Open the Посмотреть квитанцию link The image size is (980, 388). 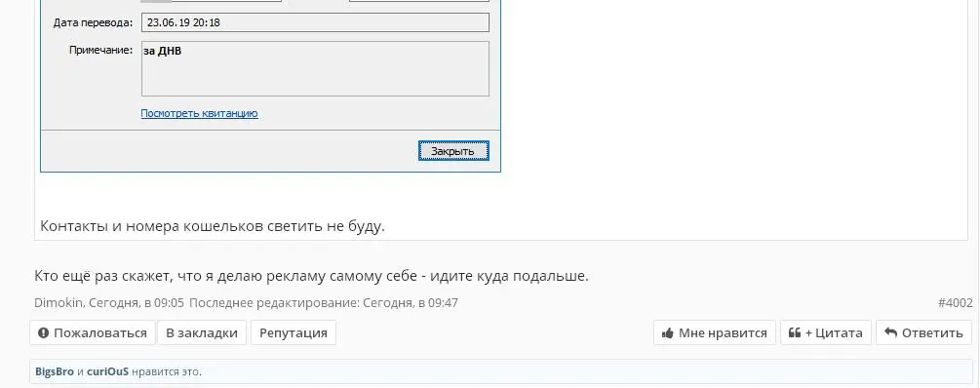pos(199,113)
